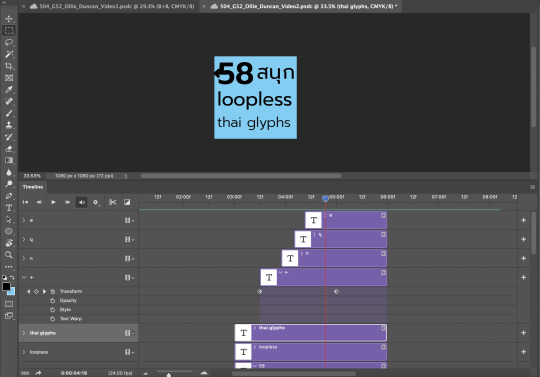Toggle Transform keyframe stopwatch
Viewport: 540px width, 377px height.
pos(53,292)
